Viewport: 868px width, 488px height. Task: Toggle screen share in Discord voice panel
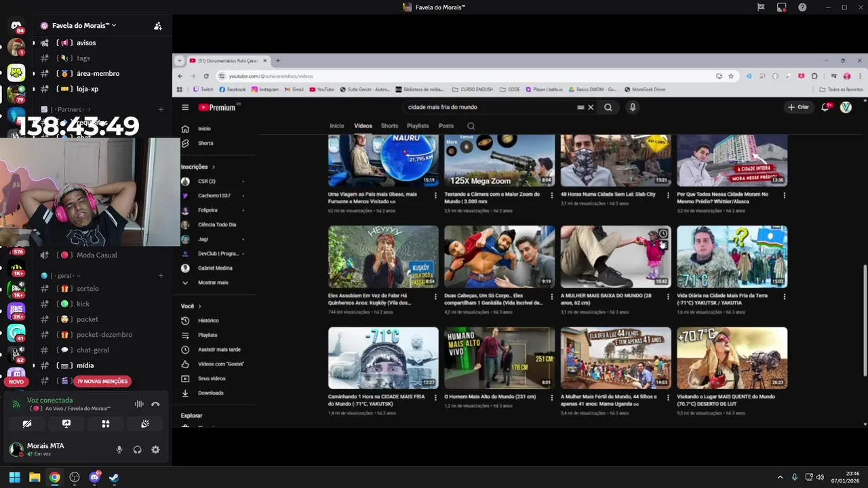66,424
